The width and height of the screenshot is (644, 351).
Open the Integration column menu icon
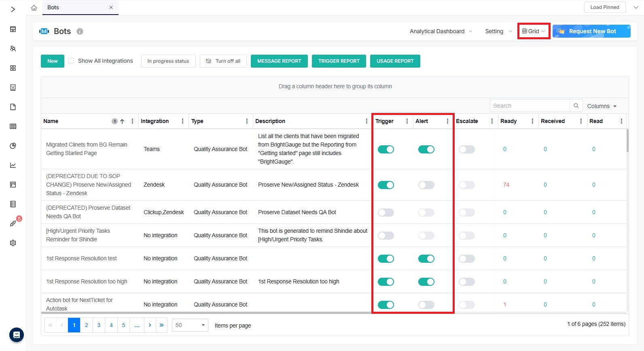pos(182,121)
